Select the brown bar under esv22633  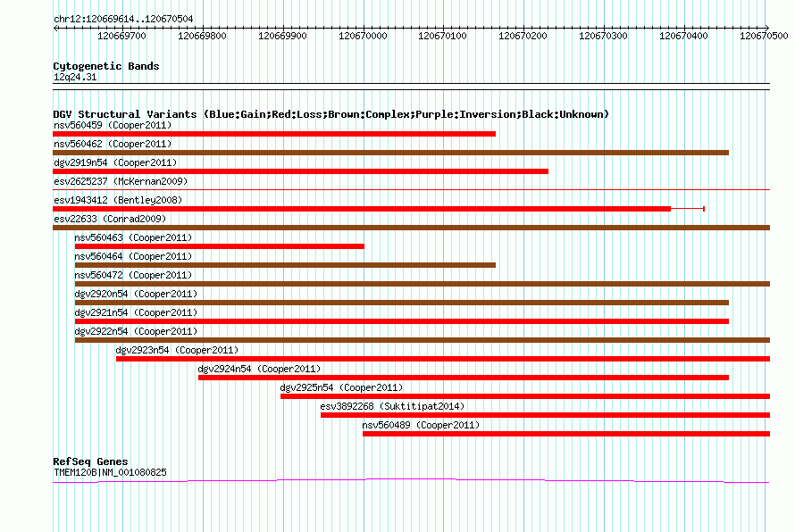coord(411,228)
